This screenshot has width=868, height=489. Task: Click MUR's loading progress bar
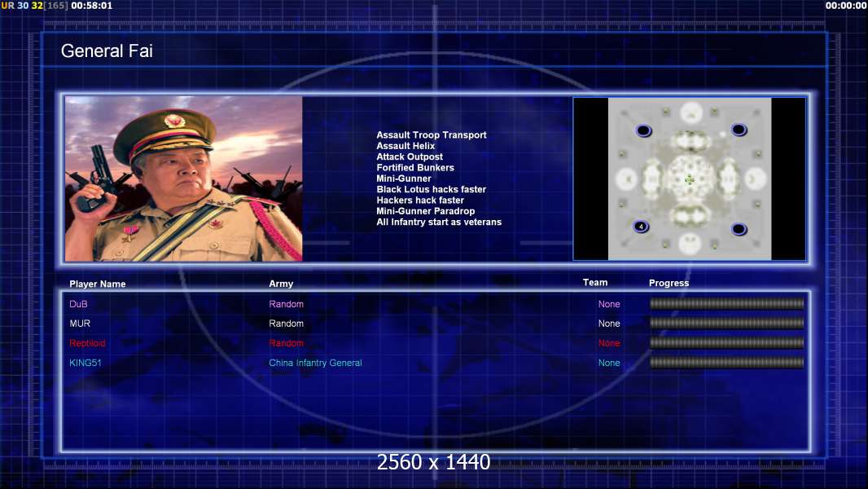point(727,323)
